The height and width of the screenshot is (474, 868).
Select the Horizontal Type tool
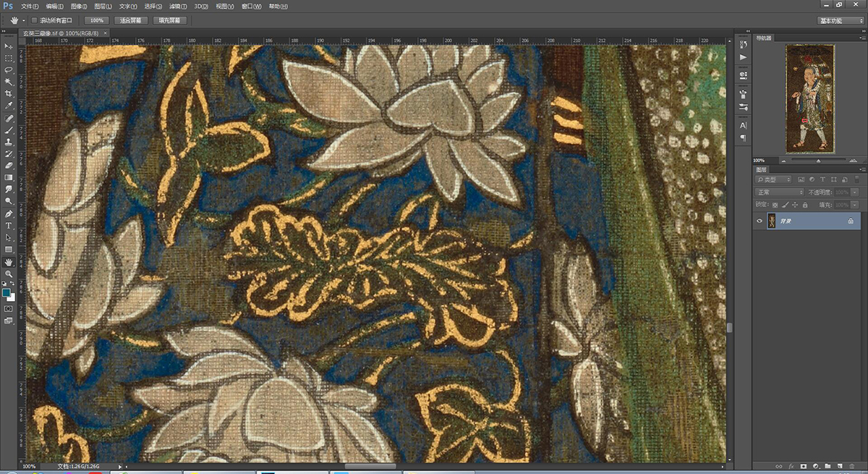[x=9, y=226]
